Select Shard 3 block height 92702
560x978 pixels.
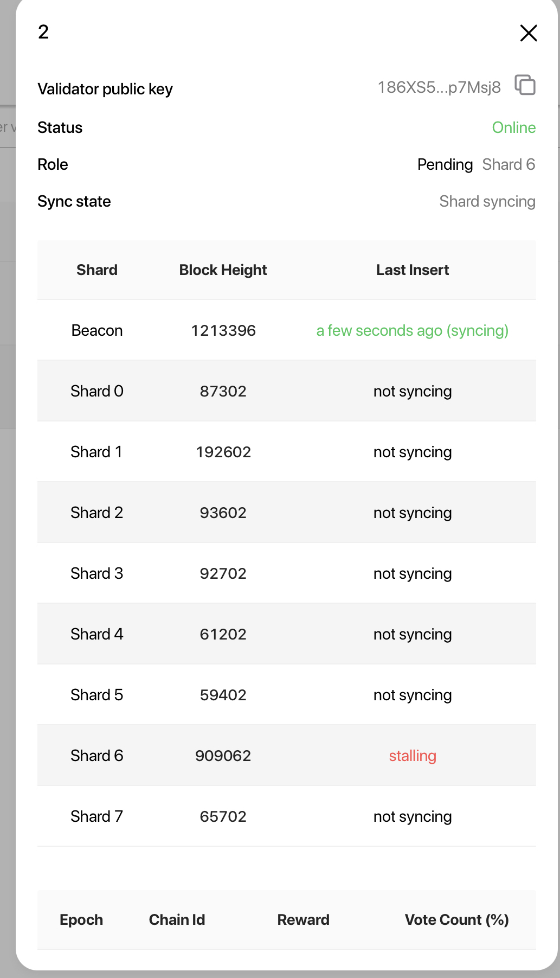tap(223, 573)
